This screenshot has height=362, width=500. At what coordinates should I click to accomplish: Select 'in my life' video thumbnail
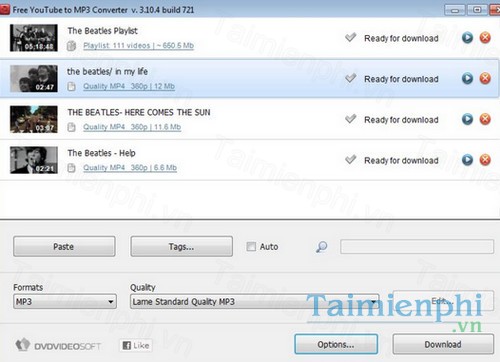coord(34,78)
